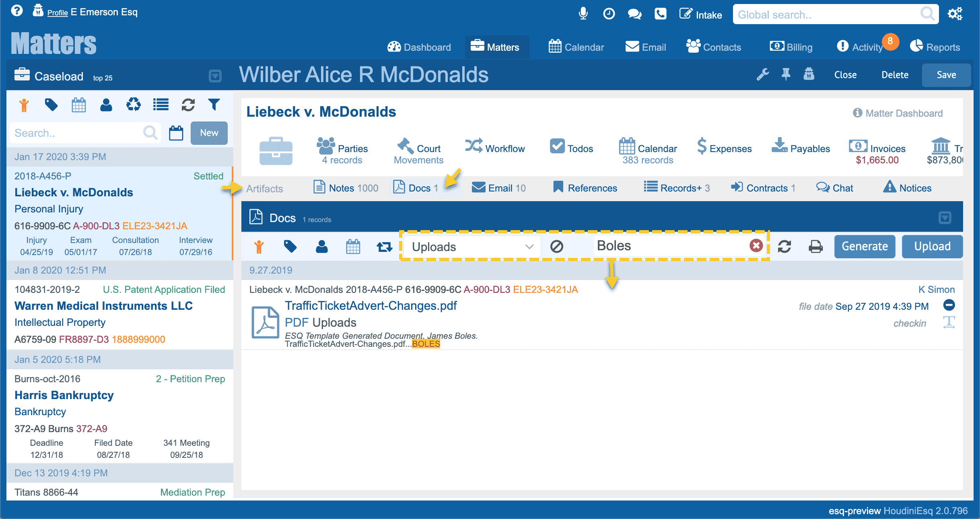Open the Notes 1000 artifacts tab
Viewport: 980px width, 519px height.
click(x=346, y=188)
